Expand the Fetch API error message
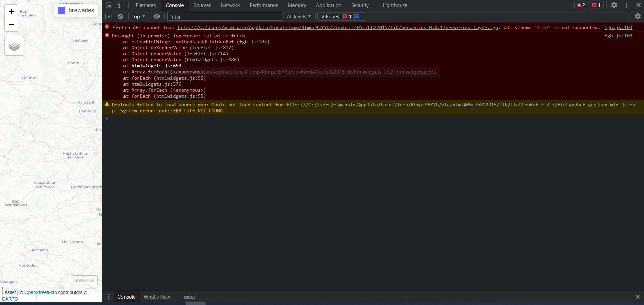 point(114,27)
